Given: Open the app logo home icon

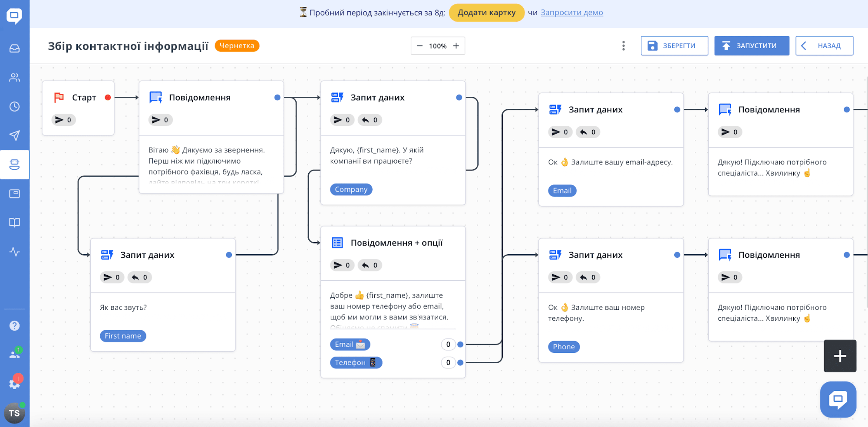Looking at the screenshot, I should [x=14, y=16].
